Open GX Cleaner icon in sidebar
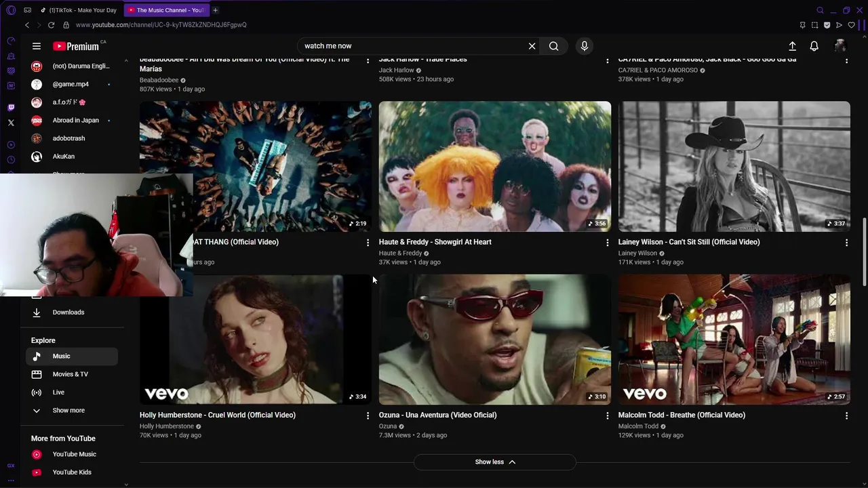Screen dimensions: 868x488 tap(11, 56)
